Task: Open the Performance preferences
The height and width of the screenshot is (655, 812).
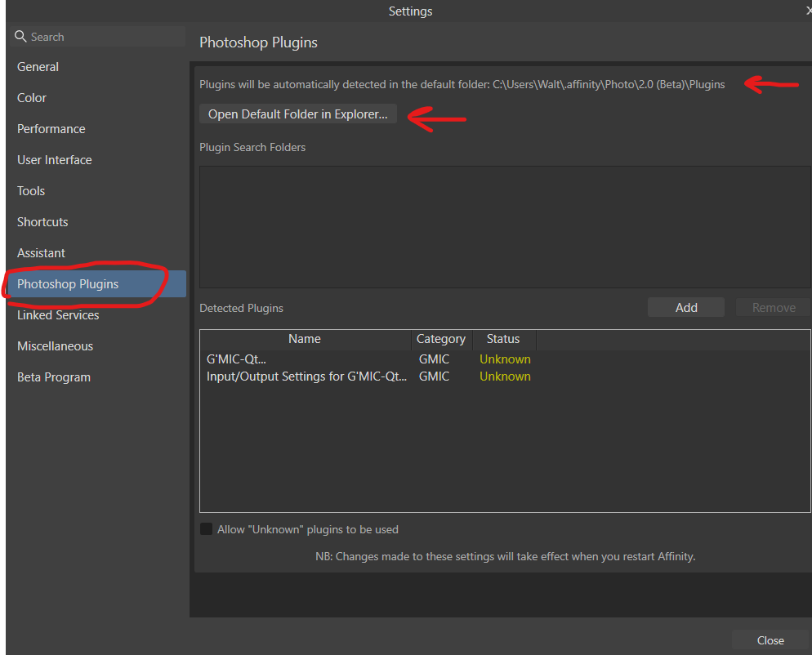Action: (51, 128)
